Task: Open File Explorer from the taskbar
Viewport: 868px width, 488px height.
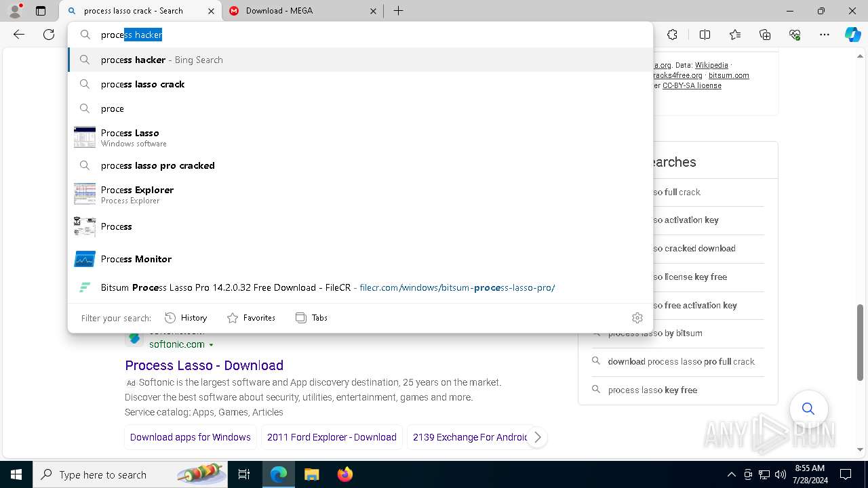Action: pyautogui.click(x=311, y=474)
